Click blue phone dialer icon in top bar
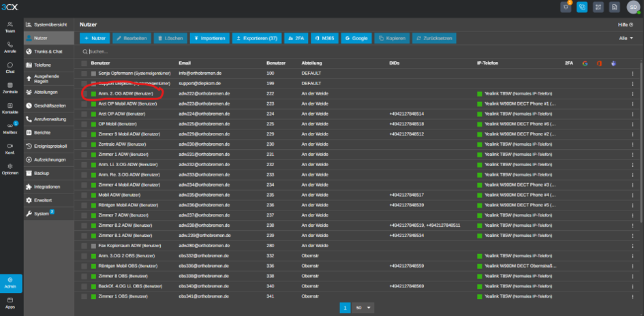644x316 pixels. [x=582, y=7]
